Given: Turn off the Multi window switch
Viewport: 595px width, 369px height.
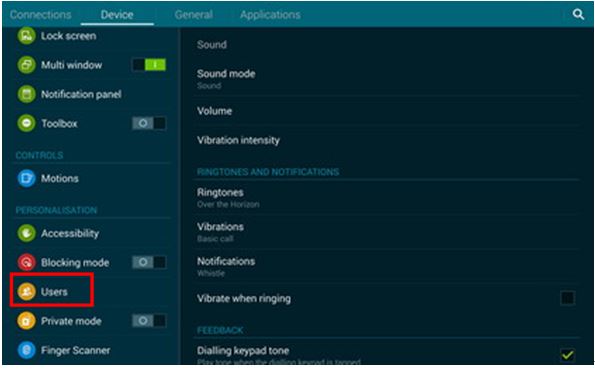Looking at the screenshot, I should point(149,65).
